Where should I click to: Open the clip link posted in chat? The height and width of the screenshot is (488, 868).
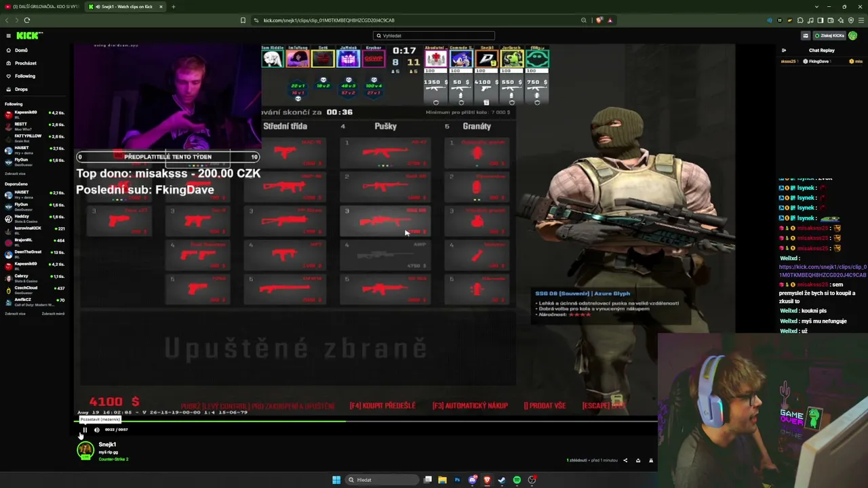click(823, 271)
